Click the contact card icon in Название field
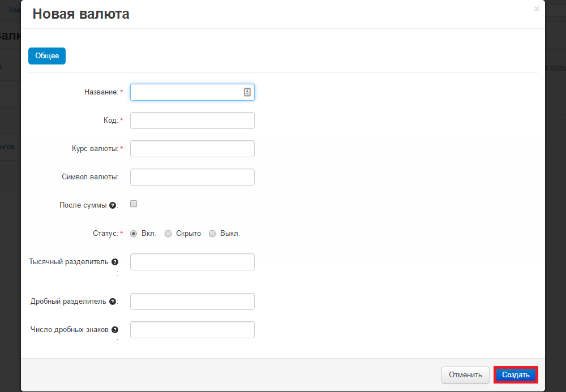566x392 pixels. 247,92
